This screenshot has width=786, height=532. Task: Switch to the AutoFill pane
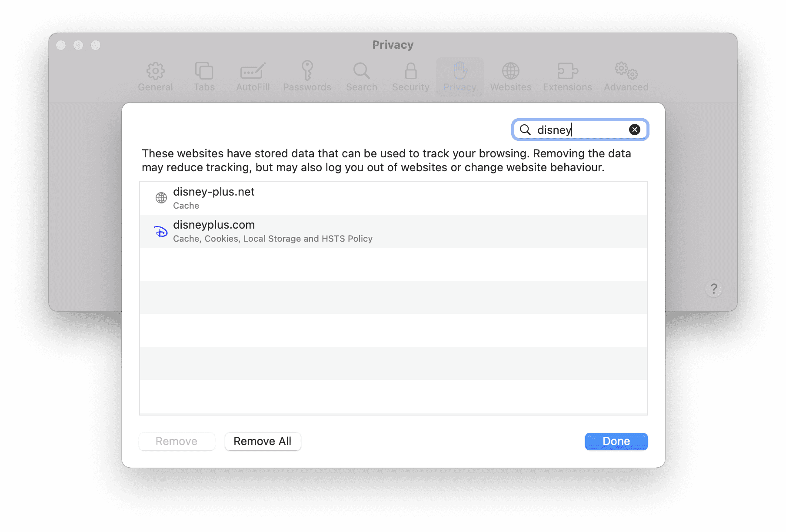click(x=253, y=77)
